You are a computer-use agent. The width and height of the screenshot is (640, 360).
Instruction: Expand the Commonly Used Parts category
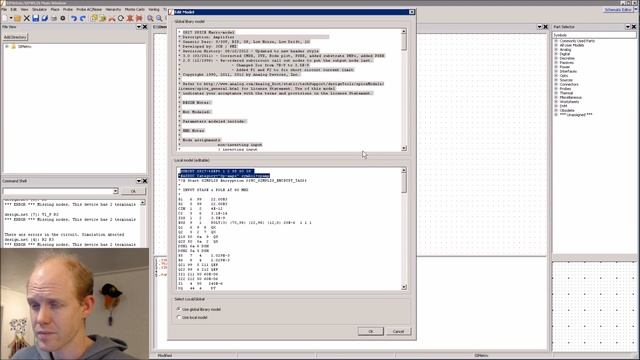(x=556, y=41)
